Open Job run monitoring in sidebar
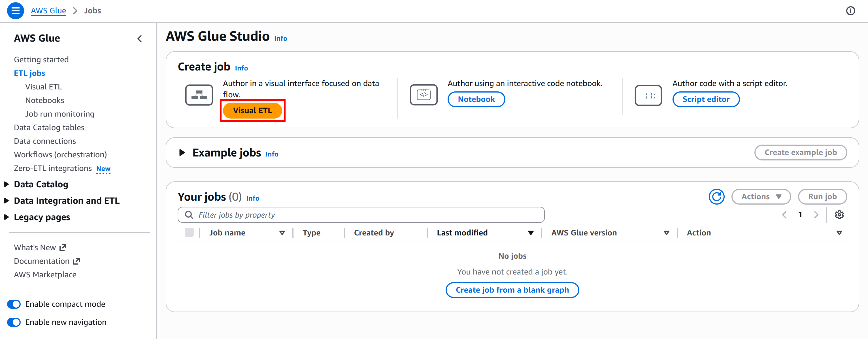The width and height of the screenshot is (868, 339). point(60,114)
